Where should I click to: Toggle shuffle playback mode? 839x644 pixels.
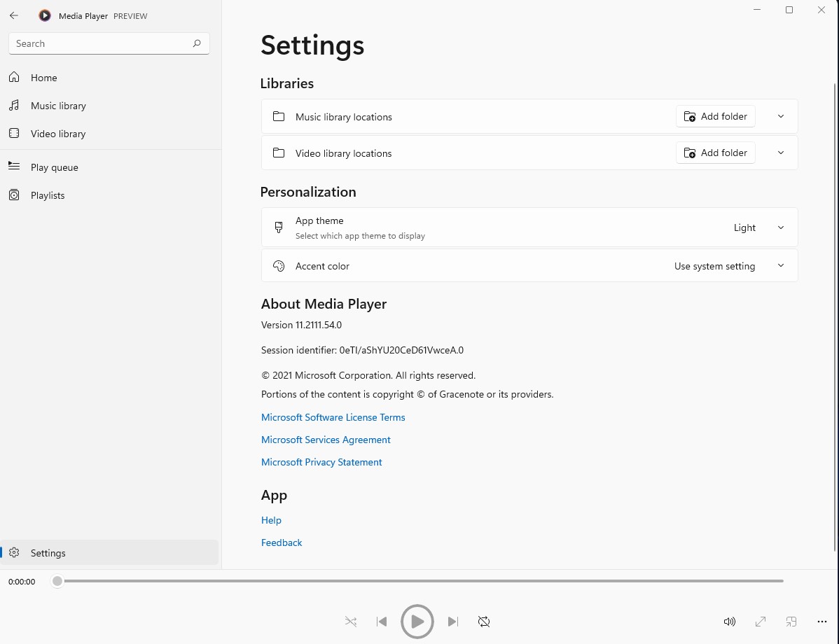point(351,622)
